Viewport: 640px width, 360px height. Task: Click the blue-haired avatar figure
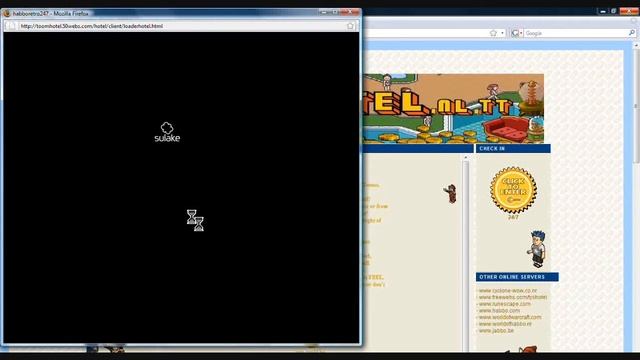tap(537, 249)
